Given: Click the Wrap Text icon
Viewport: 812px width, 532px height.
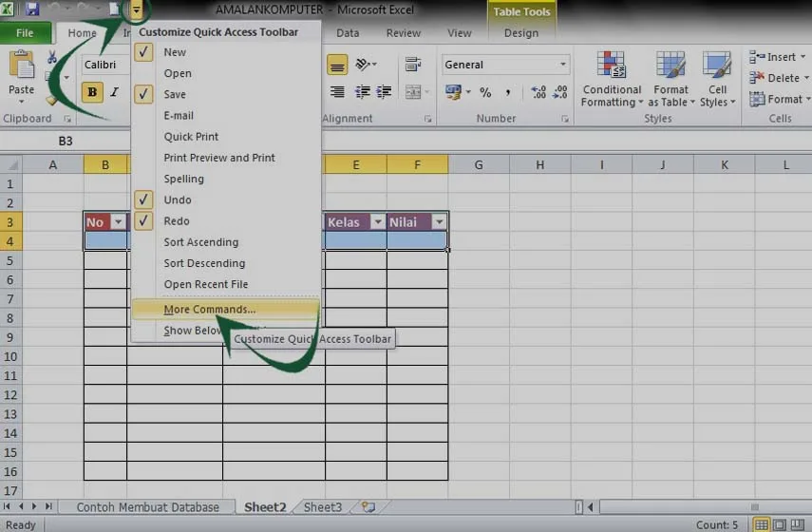Looking at the screenshot, I should [413, 65].
